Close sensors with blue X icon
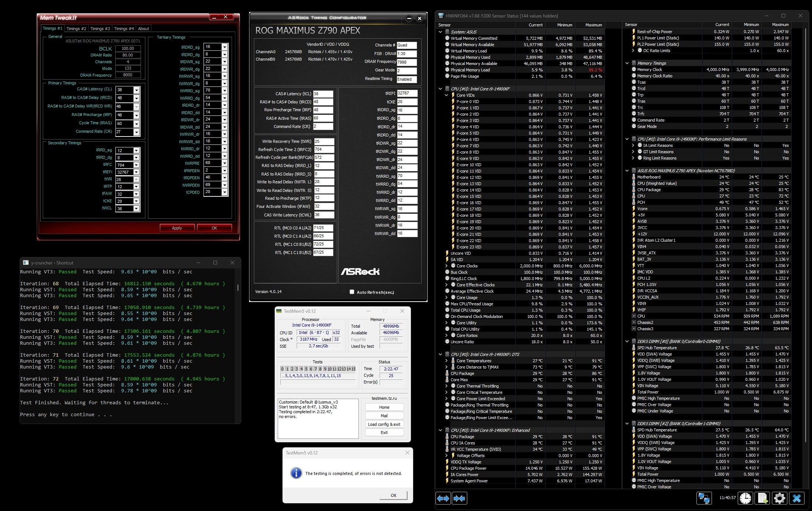This screenshot has height=511, width=812. [797, 498]
